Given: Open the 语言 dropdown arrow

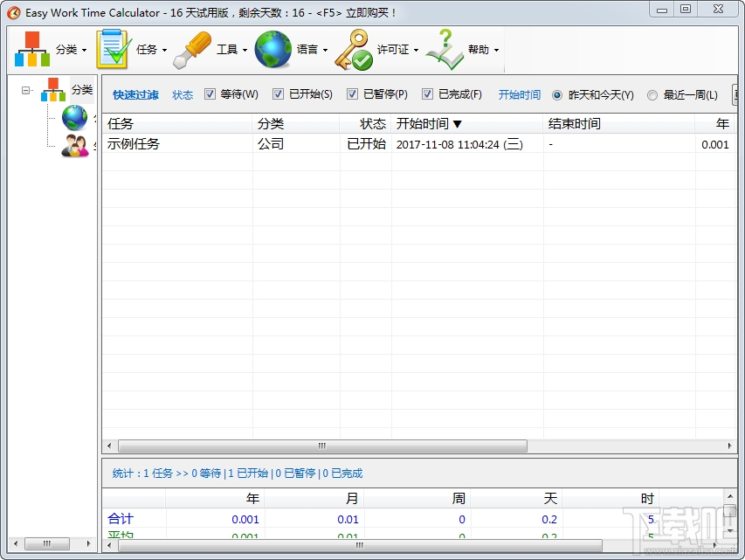Looking at the screenshot, I should (325, 50).
